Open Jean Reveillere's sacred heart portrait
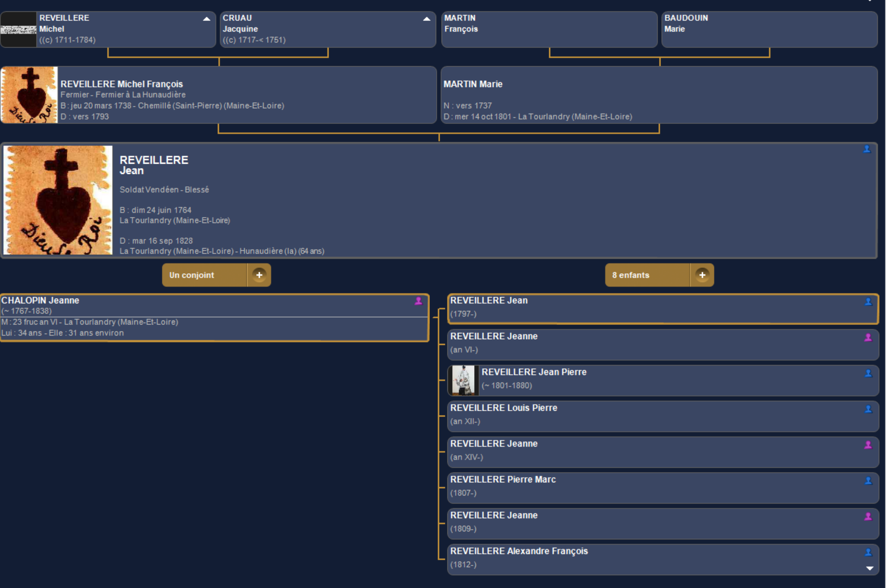The width and height of the screenshot is (886, 588). pyautogui.click(x=58, y=200)
